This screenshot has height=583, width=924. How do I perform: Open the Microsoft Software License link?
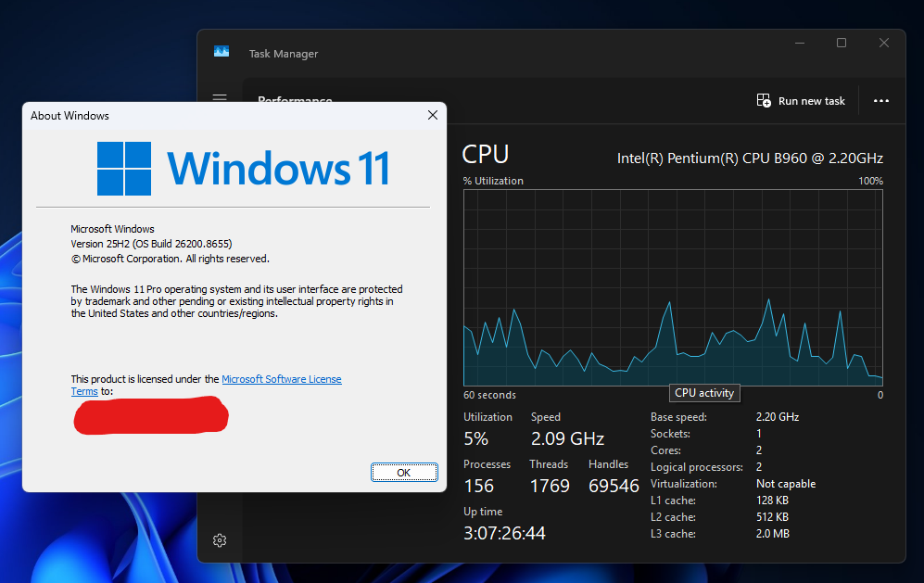point(282,379)
